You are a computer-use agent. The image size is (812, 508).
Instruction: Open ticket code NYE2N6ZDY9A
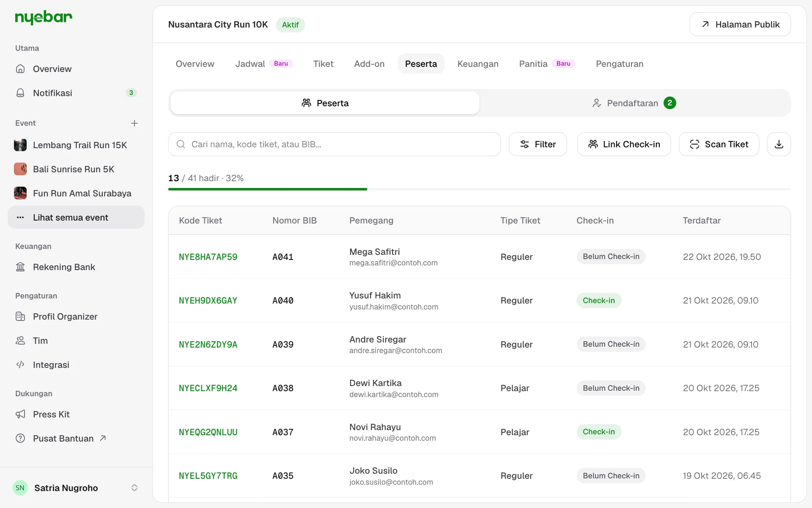pos(208,345)
